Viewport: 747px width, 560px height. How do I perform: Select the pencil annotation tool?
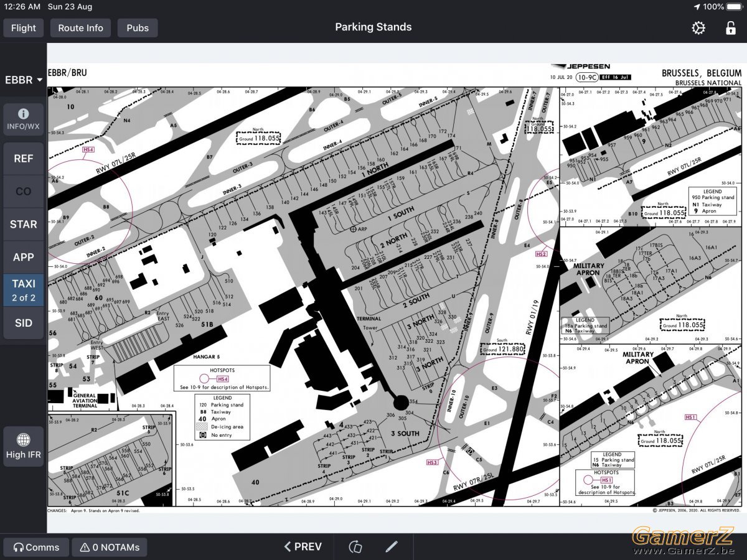[x=391, y=547]
